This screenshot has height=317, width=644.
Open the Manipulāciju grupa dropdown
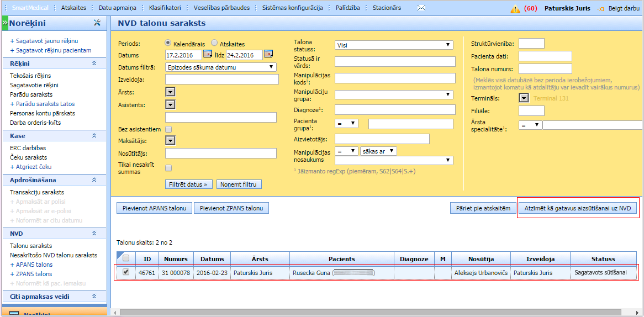pyautogui.click(x=393, y=94)
